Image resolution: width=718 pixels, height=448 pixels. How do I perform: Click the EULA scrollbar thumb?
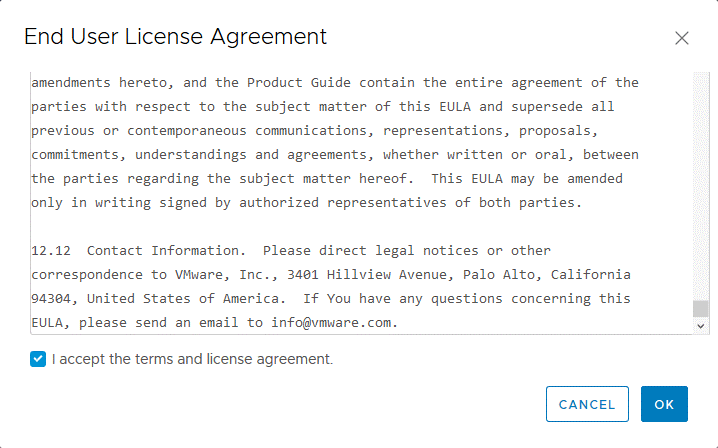[701, 308]
